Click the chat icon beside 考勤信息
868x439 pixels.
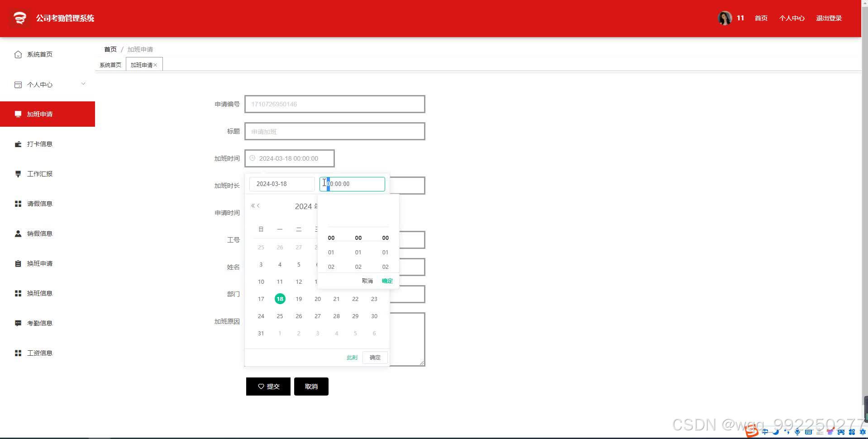pos(18,323)
